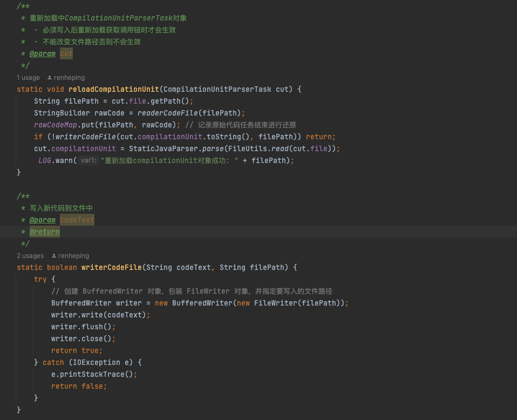This screenshot has height=420, width=517.
Task: Click the rawCodeMap field reference
Action: click(56, 125)
